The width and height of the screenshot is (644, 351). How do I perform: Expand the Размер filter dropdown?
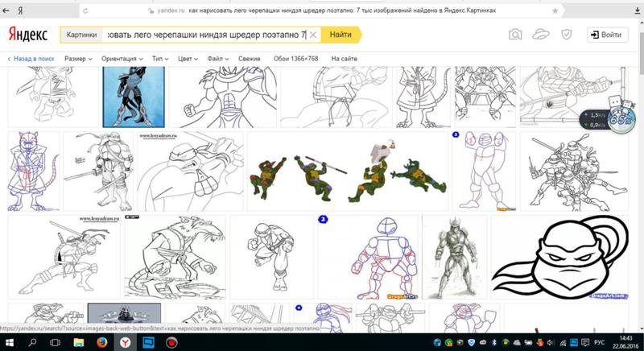tap(78, 59)
